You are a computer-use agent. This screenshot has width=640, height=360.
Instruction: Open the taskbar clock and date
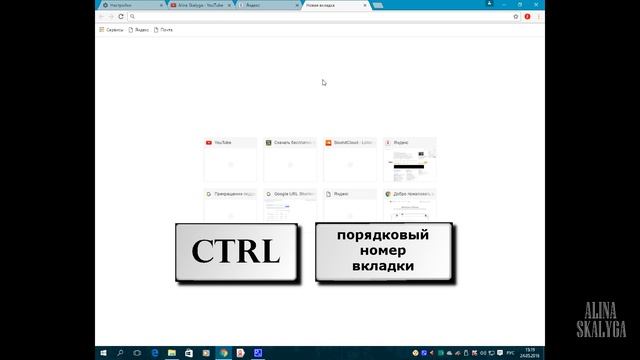530,353
